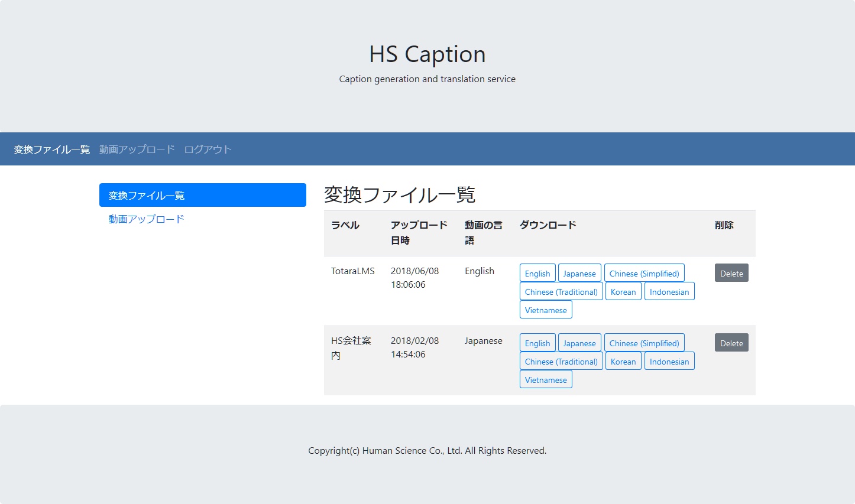Download Vietnamese caption for TotaraLMS
Image resolution: width=855 pixels, height=504 pixels.
click(x=546, y=310)
